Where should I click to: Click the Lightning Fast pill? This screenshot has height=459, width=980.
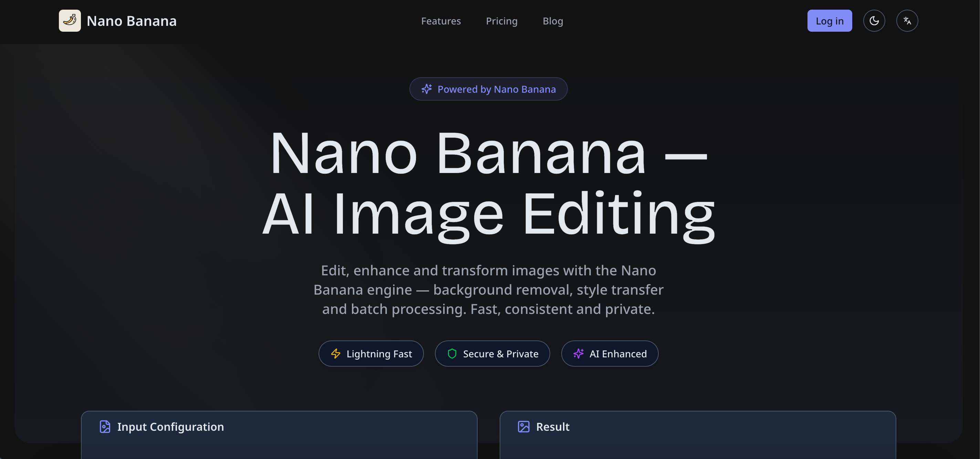371,354
